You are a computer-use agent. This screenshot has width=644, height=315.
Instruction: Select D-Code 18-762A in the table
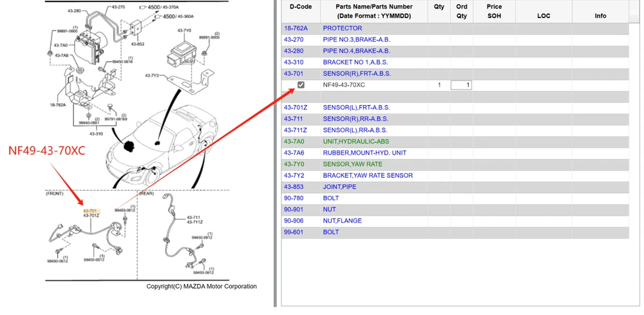tap(296, 28)
